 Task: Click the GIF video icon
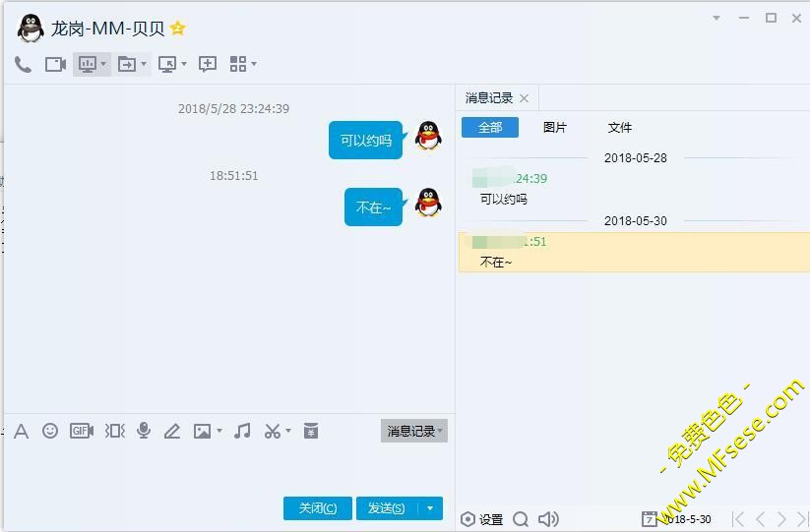(x=82, y=431)
